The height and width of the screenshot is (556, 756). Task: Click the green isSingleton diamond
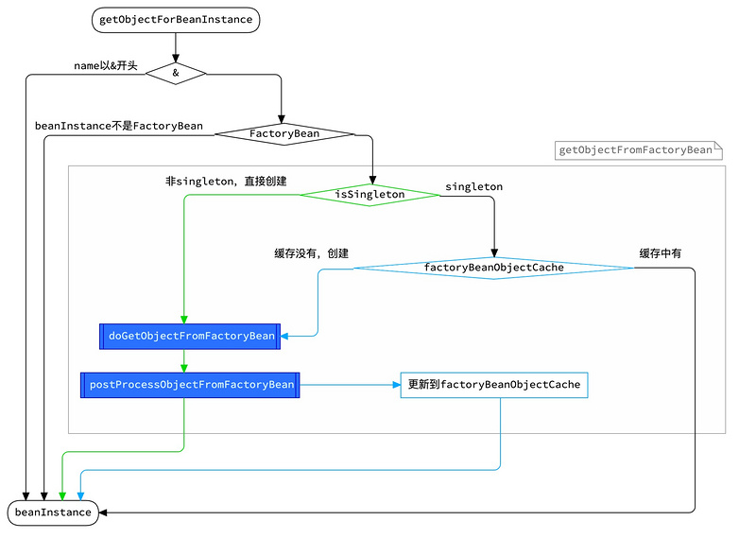pos(369,194)
